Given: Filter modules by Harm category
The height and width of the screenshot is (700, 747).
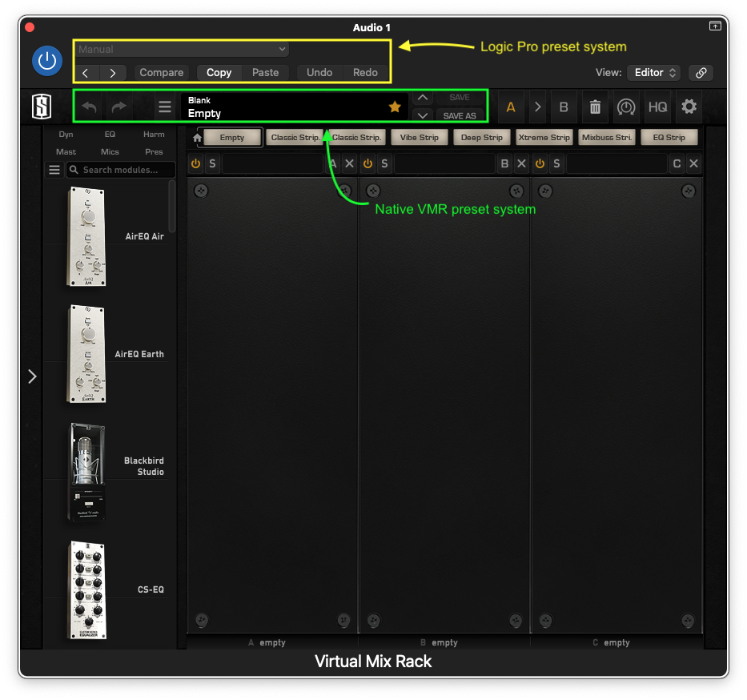Looking at the screenshot, I should 154,135.
